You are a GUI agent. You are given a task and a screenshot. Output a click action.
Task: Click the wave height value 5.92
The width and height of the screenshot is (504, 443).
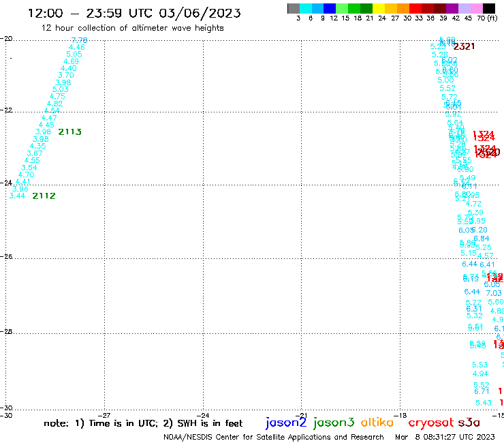tap(453, 114)
